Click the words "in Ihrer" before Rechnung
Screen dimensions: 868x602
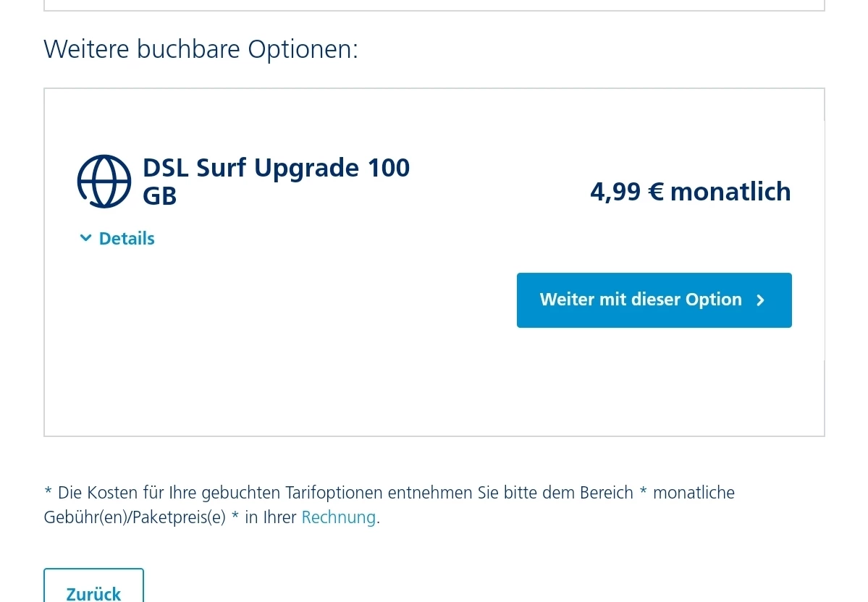tap(270, 517)
